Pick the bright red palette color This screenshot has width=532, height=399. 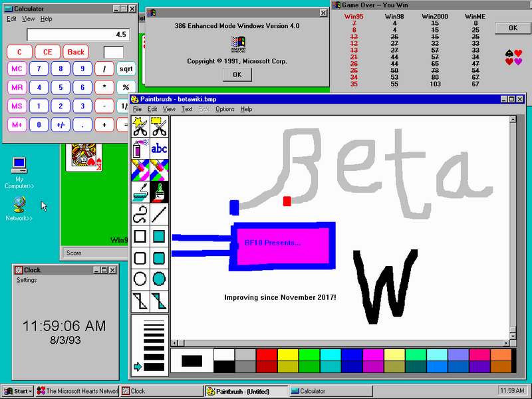[x=267, y=354]
